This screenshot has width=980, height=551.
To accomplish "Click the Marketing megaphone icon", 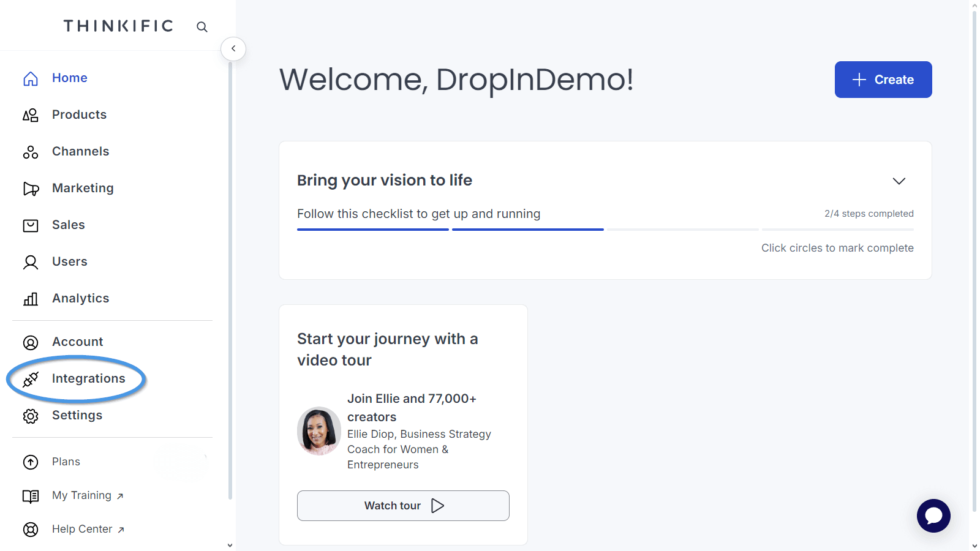I will point(31,189).
